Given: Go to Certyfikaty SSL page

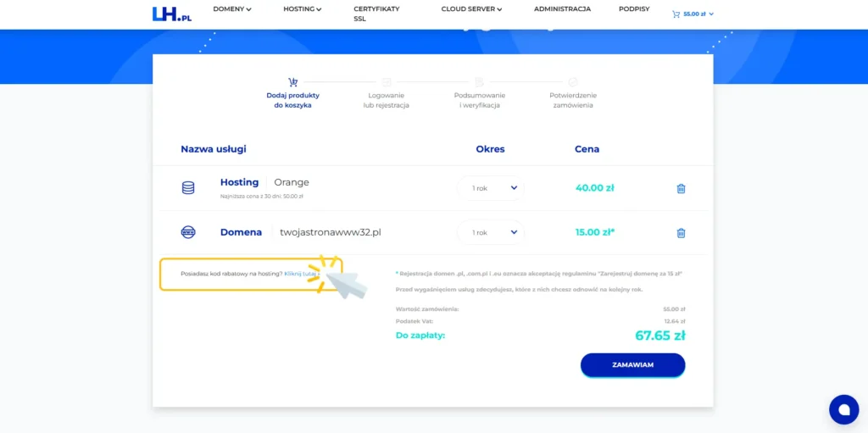Looking at the screenshot, I should pos(376,14).
